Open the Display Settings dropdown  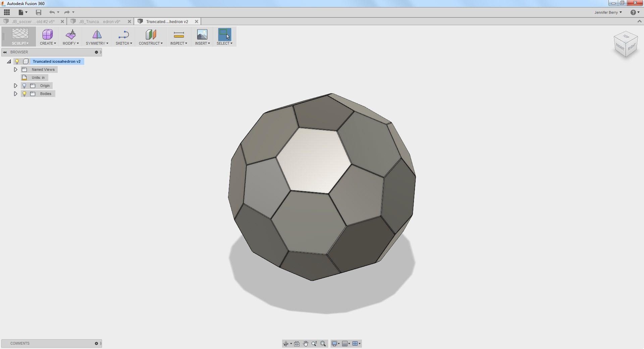(x=336, y=344)
